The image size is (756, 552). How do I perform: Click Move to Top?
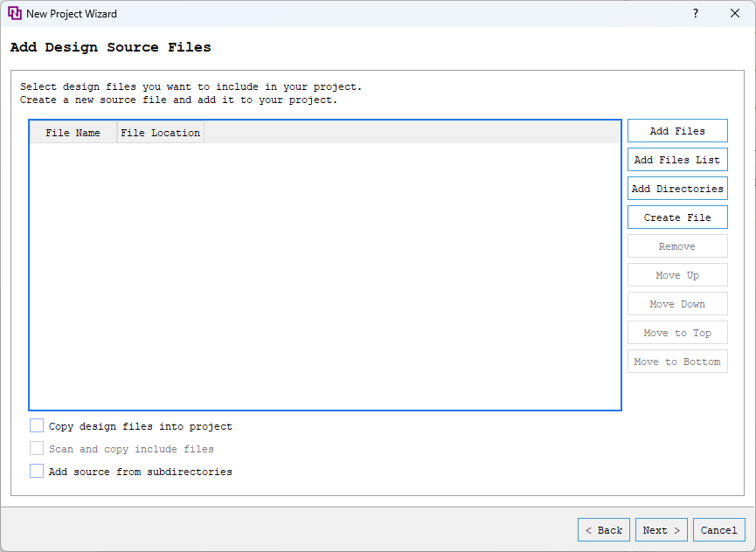677,332
